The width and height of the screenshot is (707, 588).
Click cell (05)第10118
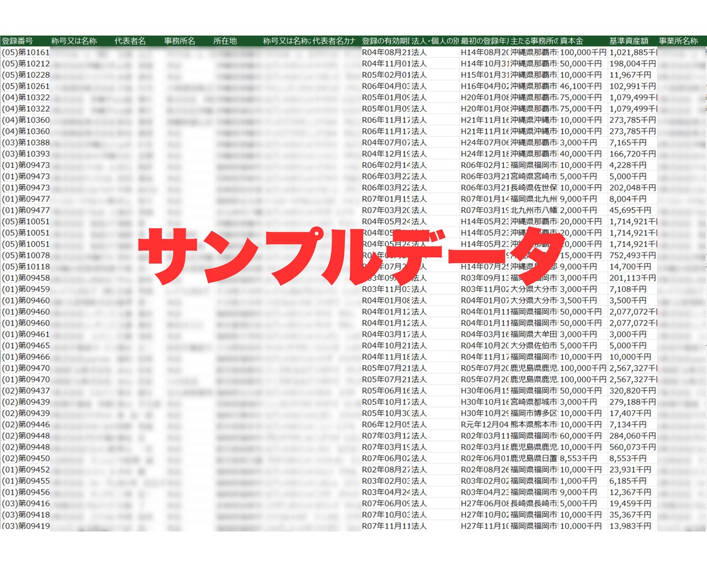coord(25,266)
